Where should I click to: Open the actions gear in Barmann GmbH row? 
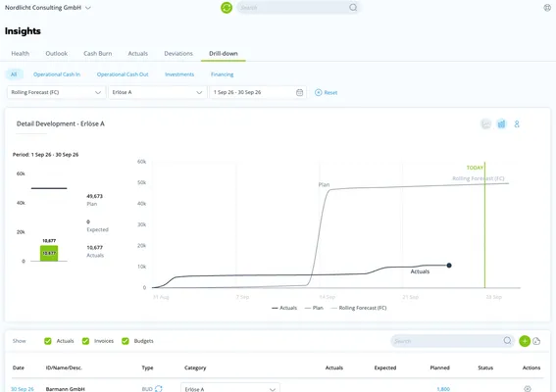pyautogui.click(x=528, y=389)
